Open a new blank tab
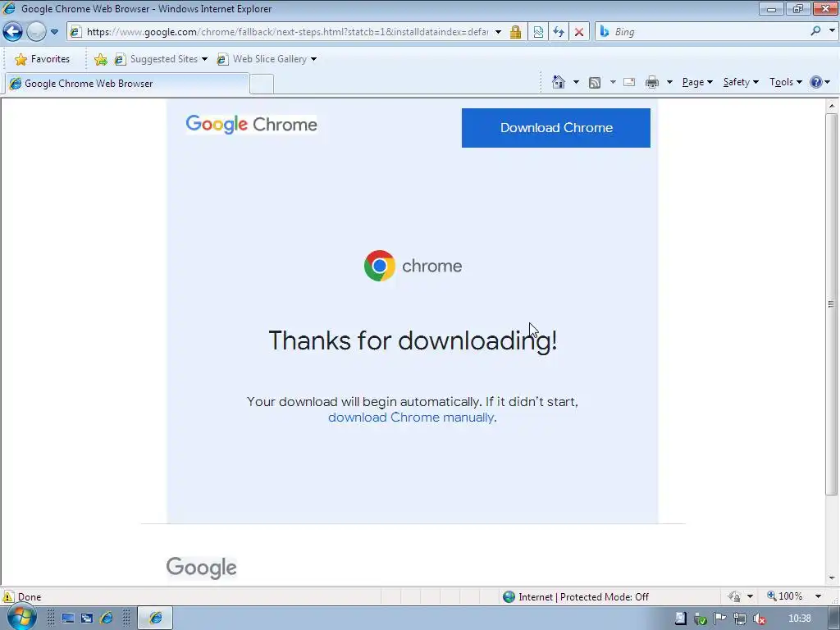The height and width of the screenshot is (630, 840). click(262, 84)
